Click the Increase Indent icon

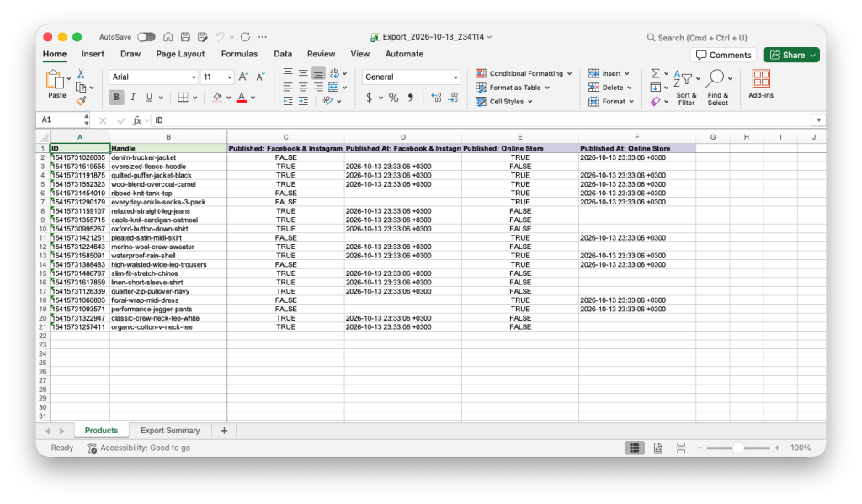click(303, 101)
